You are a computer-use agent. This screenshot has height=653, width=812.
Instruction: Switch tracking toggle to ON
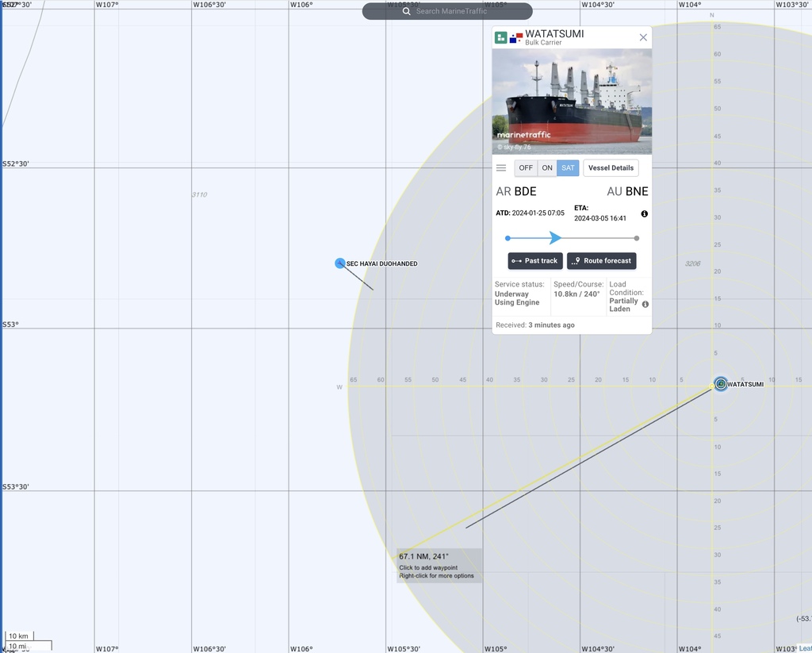(547, 168)
